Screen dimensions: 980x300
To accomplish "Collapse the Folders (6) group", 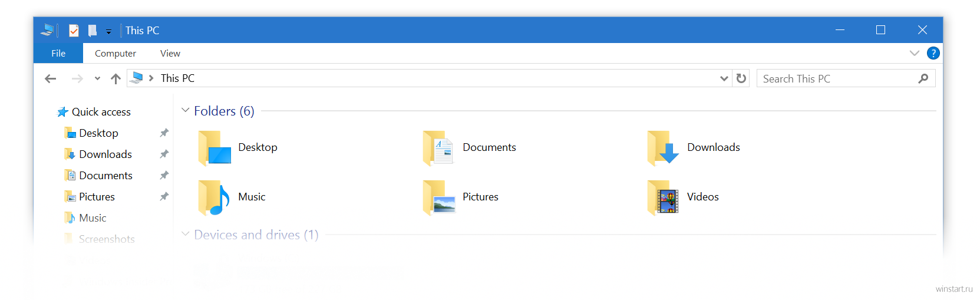I will [186, 111].
